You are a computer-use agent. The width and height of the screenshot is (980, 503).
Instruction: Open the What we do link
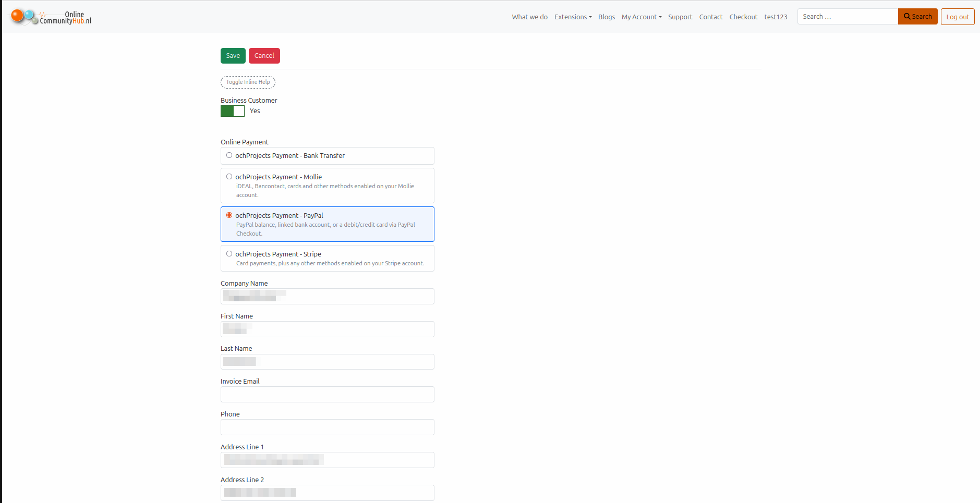click(529, 17)
